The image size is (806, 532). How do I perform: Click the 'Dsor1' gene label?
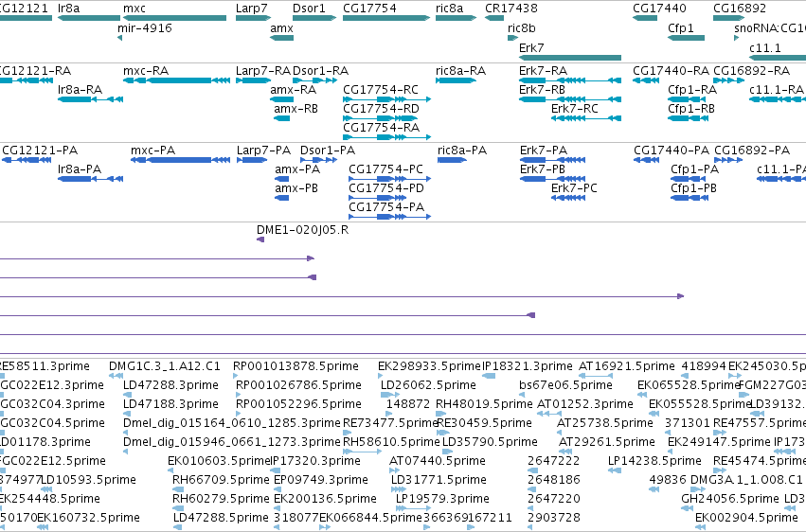pyautogui.click(x=309, y=9)
